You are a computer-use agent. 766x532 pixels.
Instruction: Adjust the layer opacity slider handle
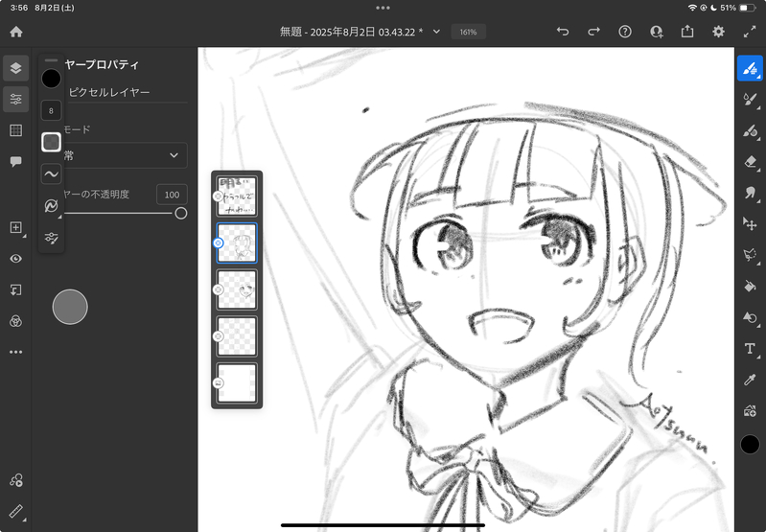coord(181,213)
